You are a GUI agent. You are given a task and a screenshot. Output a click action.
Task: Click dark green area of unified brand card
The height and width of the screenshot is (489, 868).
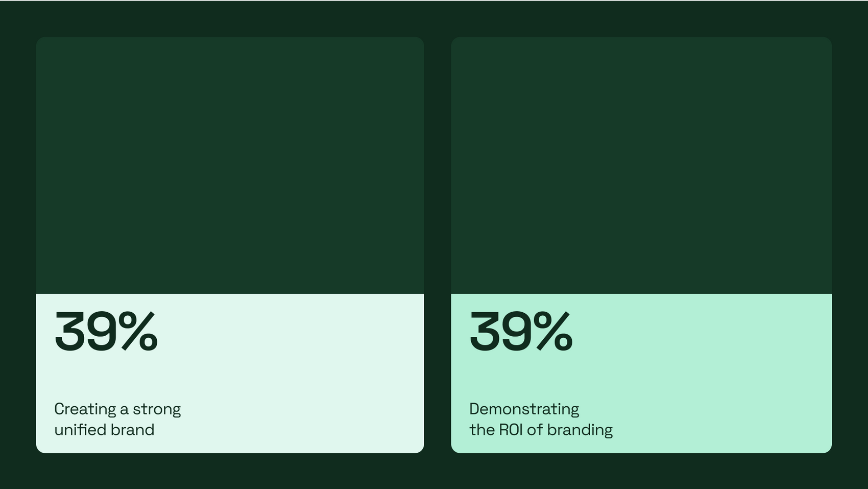230,165
